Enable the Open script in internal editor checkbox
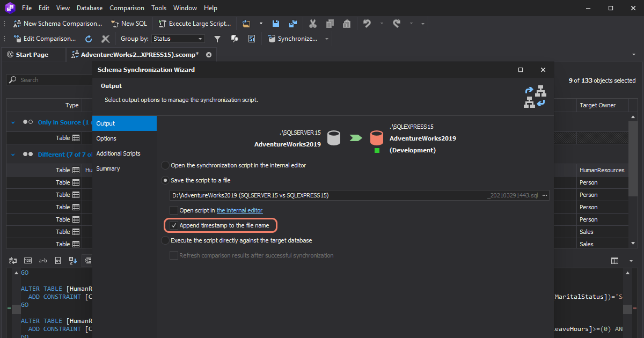The width and height of the screenshot is (644, 338). click(x=174, y=210)
